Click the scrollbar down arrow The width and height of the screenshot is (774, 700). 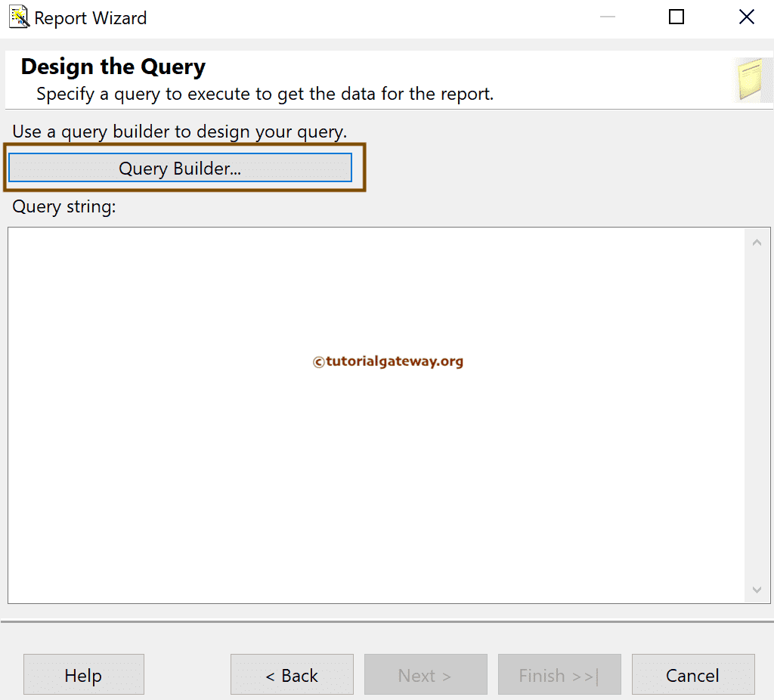757,590
